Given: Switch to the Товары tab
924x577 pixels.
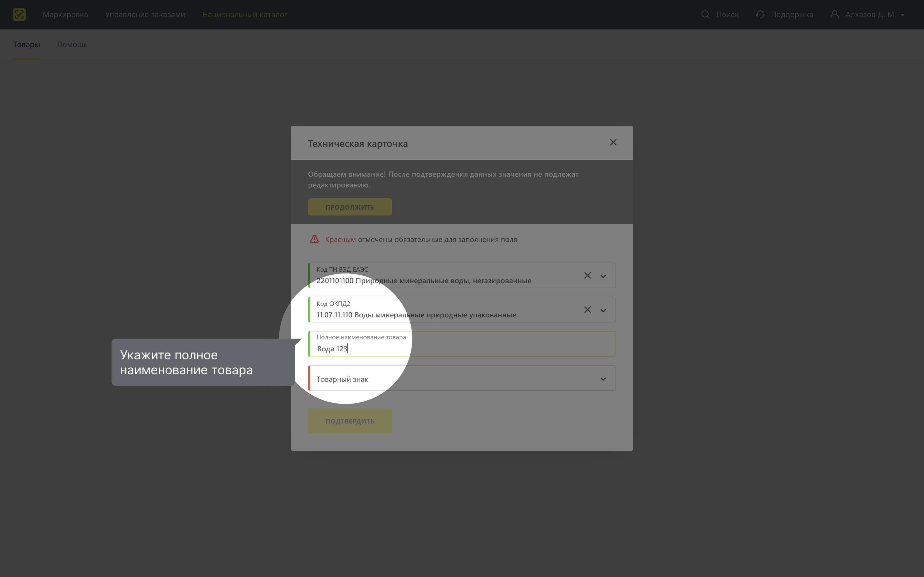Looking at the screenshot, I should [x=26, y=44].
